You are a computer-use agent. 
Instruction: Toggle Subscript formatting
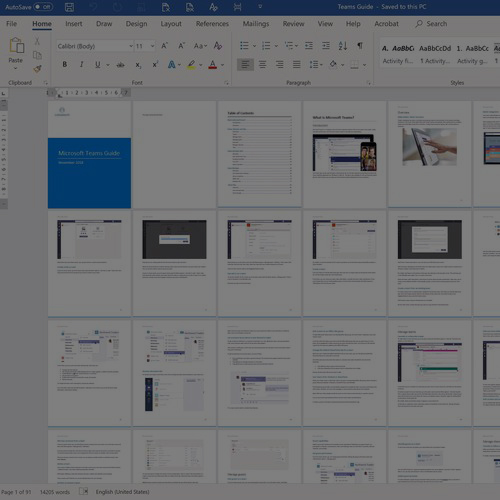tap(138, 65)
